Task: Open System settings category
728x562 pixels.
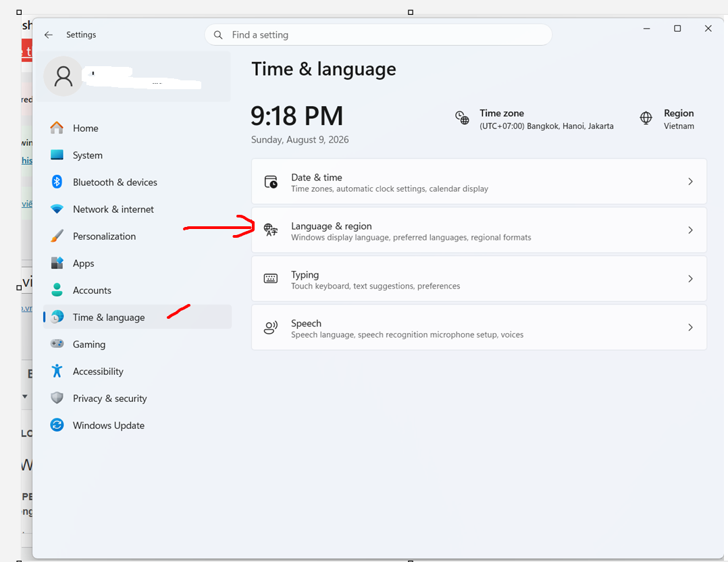Action: coord(138,155)
